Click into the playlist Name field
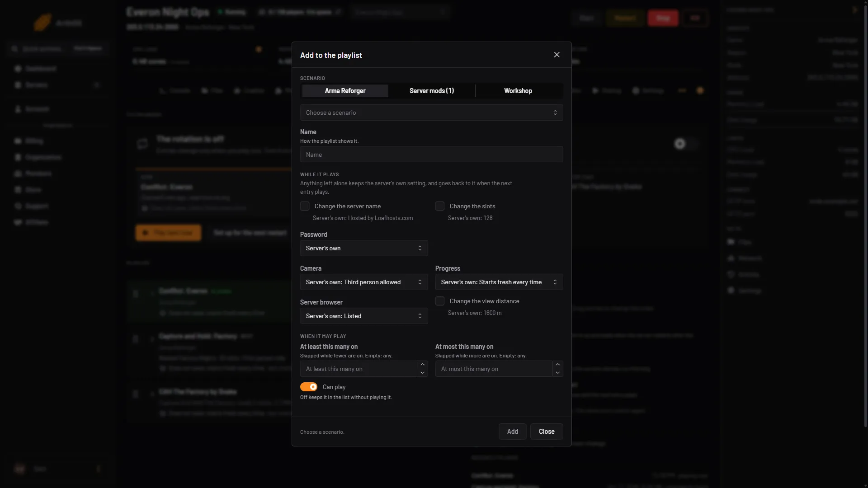This screenshot has height=488, width=868. coord(431,155)
